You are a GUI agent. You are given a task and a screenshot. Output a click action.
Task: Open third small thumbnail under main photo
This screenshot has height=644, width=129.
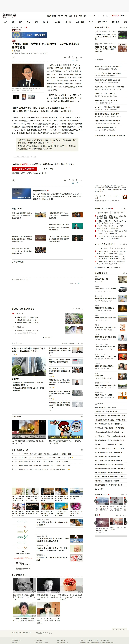pos(32,96)
